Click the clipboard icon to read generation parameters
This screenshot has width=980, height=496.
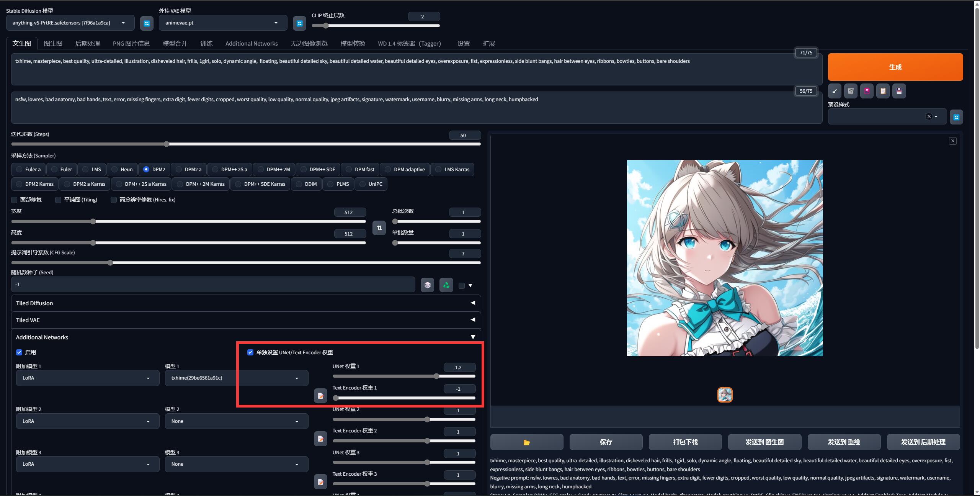[883, 91]
